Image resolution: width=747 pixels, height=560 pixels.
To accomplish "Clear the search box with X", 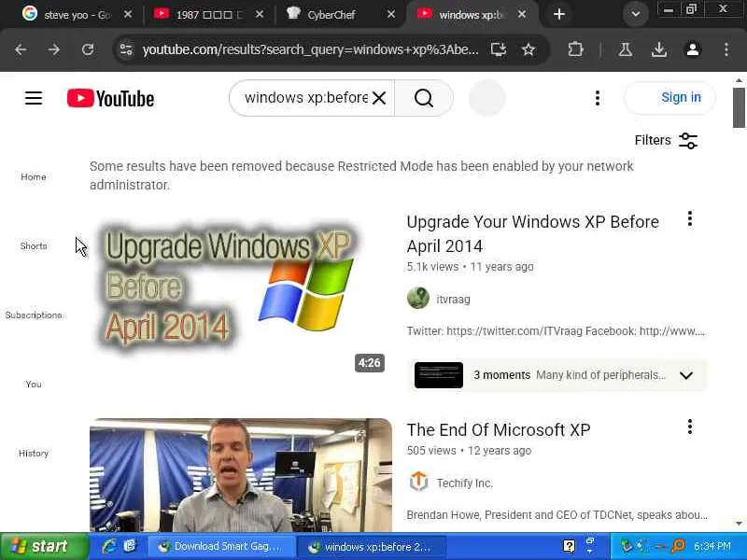I will click(x=379, y=98).
